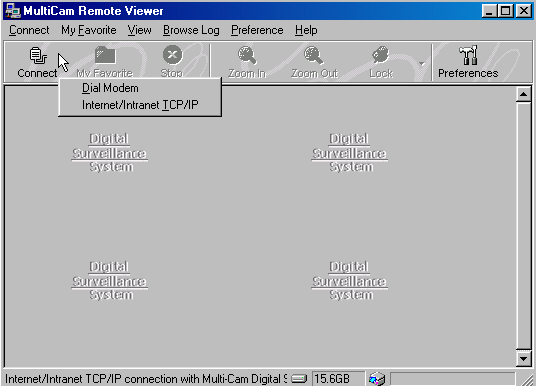Click the network connection icon in status bar
The image size is (536, 386).
377,379
